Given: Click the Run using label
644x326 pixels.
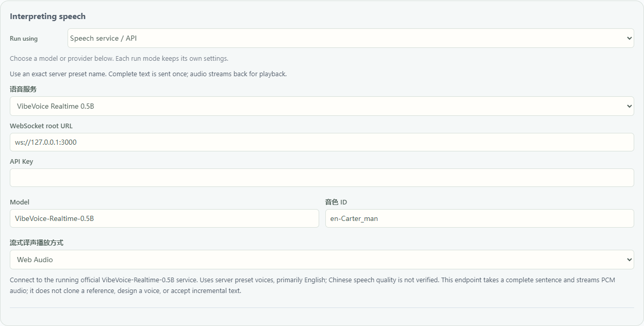Looking at the screenshot, I should click(24, 39).
